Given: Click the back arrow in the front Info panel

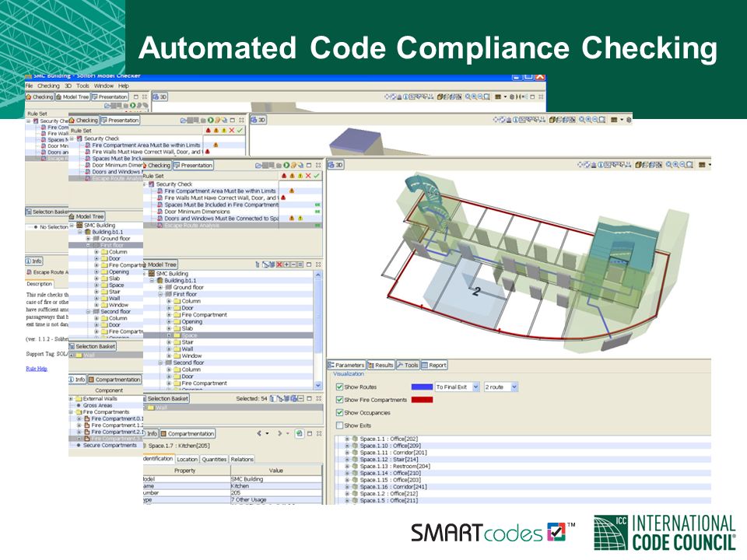Looking at the screenshot, I should (260, 433).
